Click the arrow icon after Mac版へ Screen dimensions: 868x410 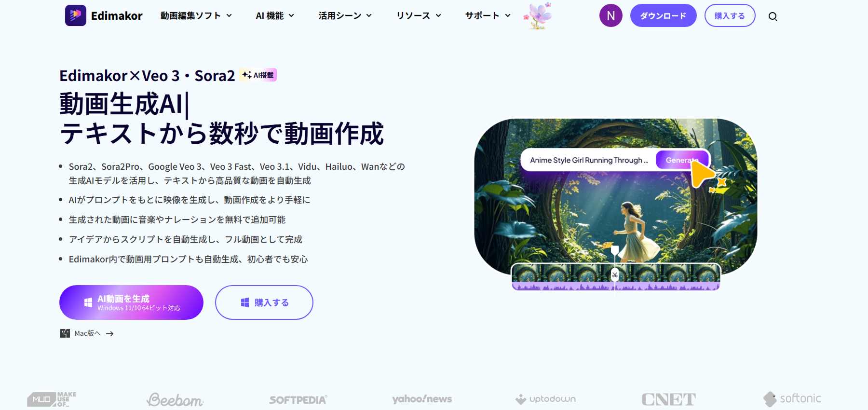[110, 334]
